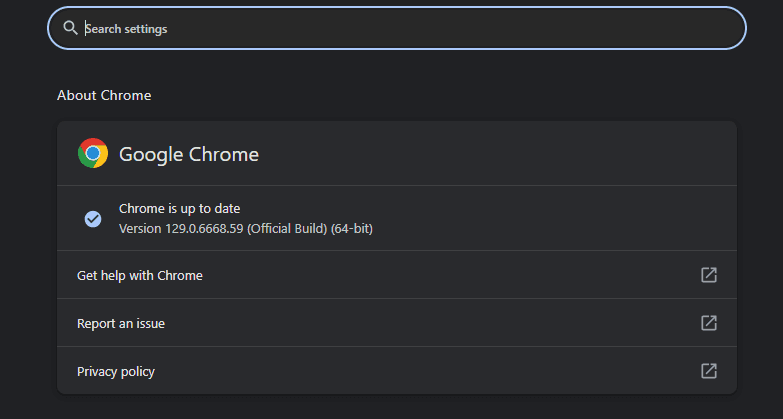Open the Report an issue row
This screenshot has height=419, width=783.
click(x=397, y=323)
